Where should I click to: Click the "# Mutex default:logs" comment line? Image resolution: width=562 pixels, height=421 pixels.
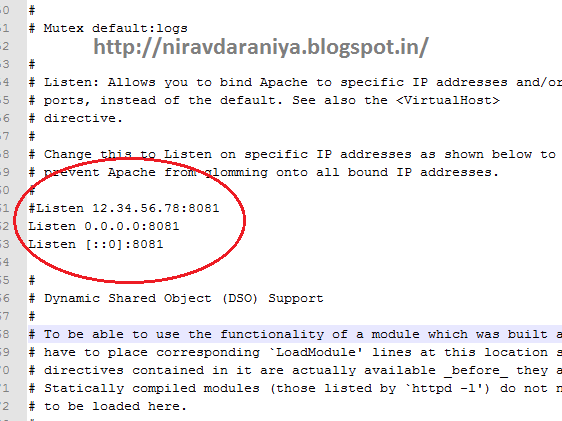pos(108,28)
